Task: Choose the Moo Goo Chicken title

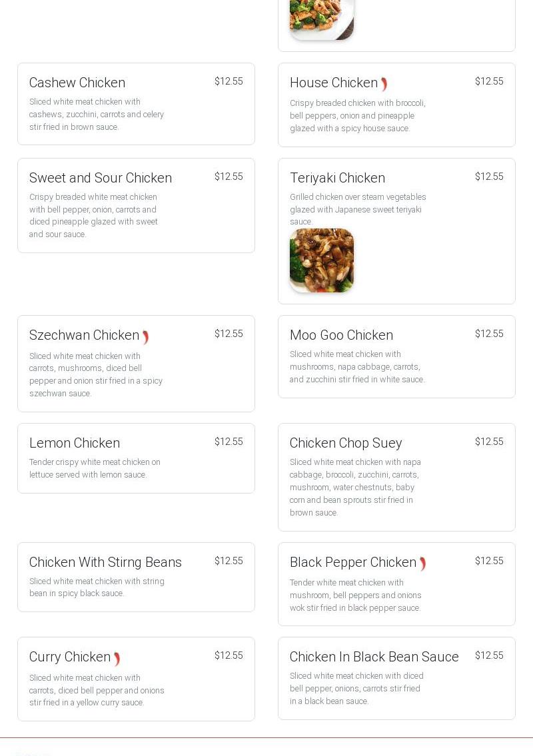Action: (x=341, y=335)
